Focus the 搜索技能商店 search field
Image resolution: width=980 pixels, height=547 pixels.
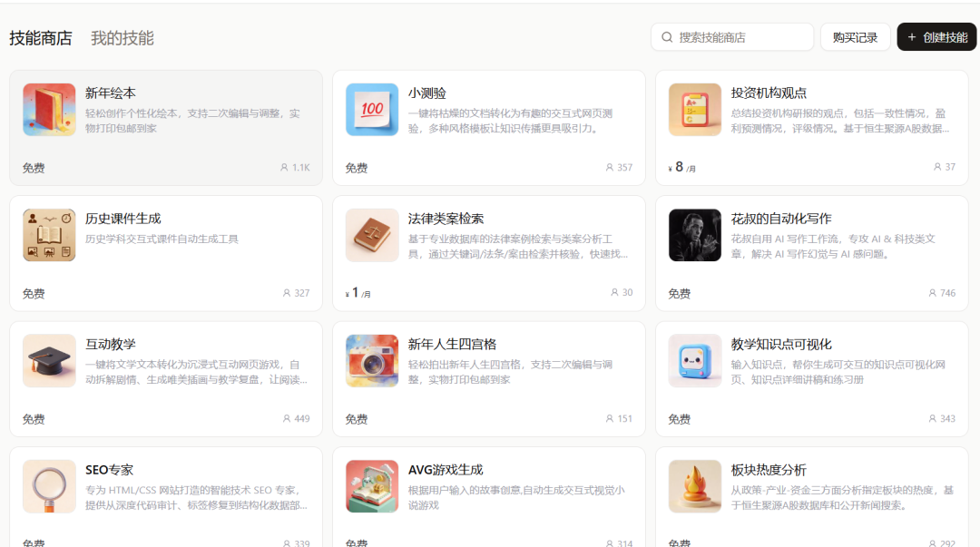(x=740, y=37)
